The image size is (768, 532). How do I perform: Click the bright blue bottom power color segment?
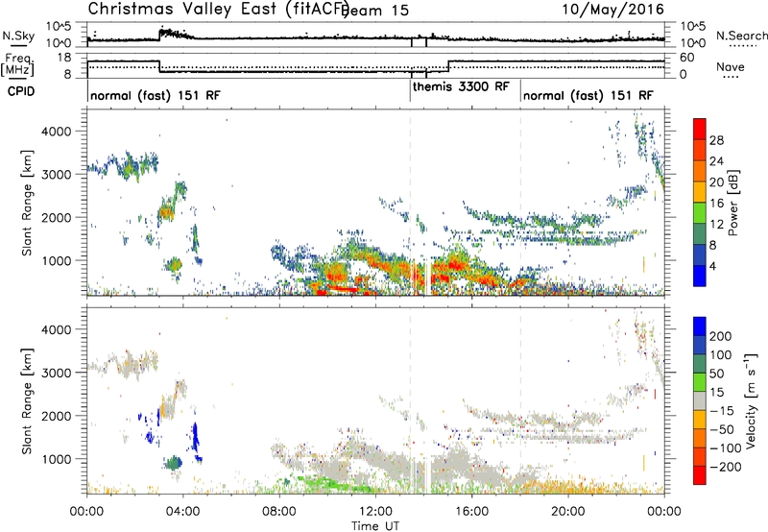pos(700,276)
